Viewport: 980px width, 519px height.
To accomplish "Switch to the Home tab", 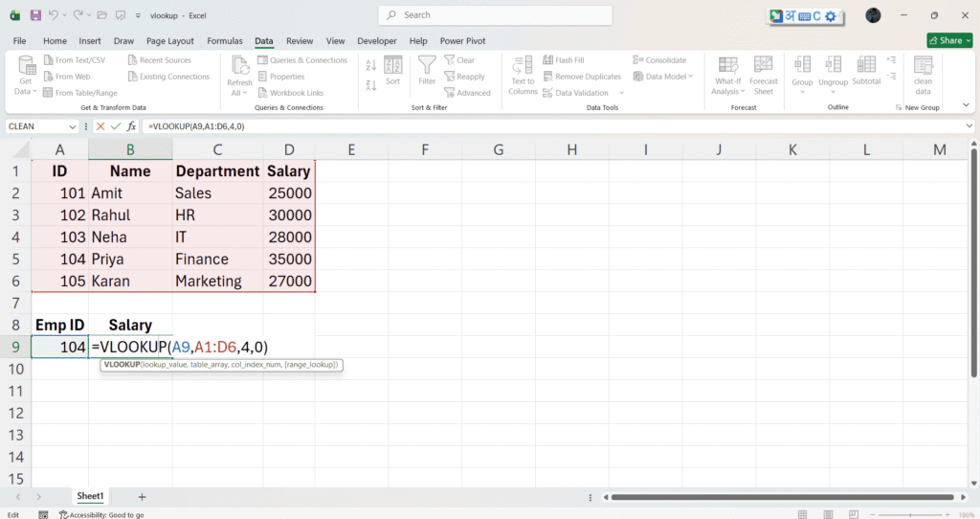I will (x=55, y=40).
